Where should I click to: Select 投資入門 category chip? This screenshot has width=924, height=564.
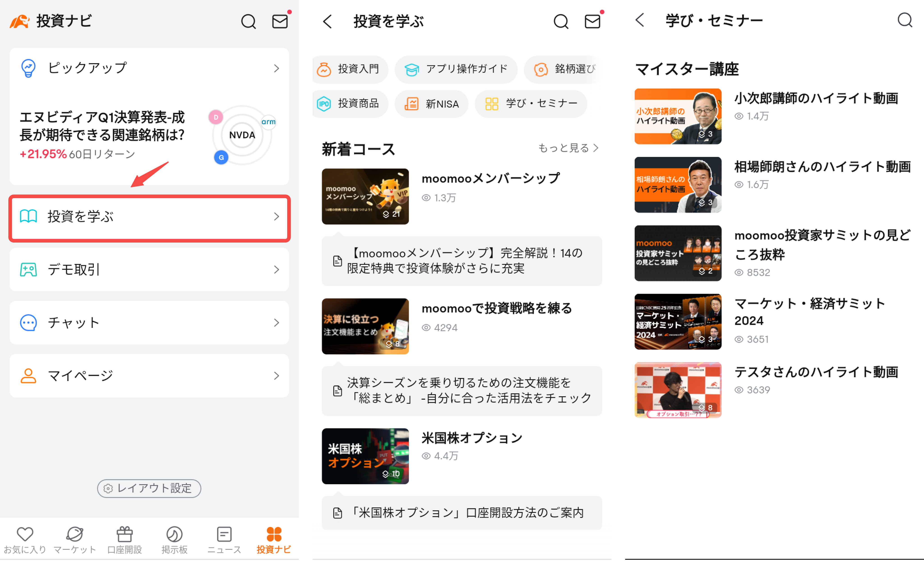[350, 69]
